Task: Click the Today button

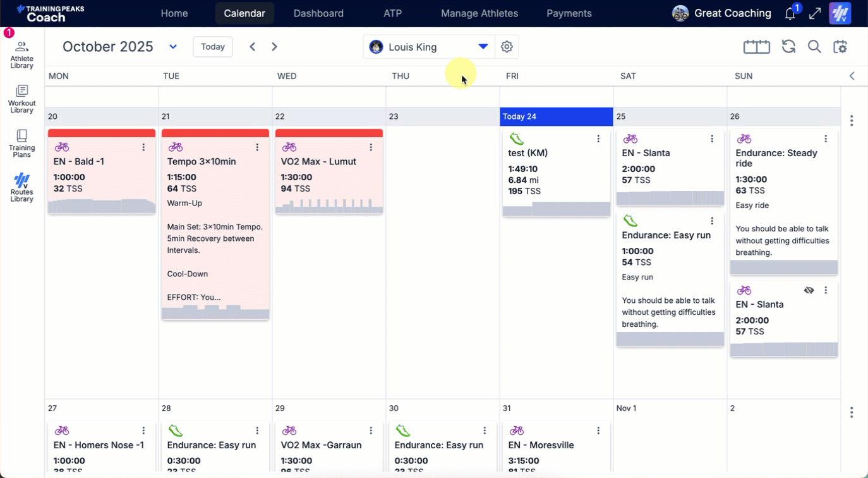Action: tap(213, 47)
